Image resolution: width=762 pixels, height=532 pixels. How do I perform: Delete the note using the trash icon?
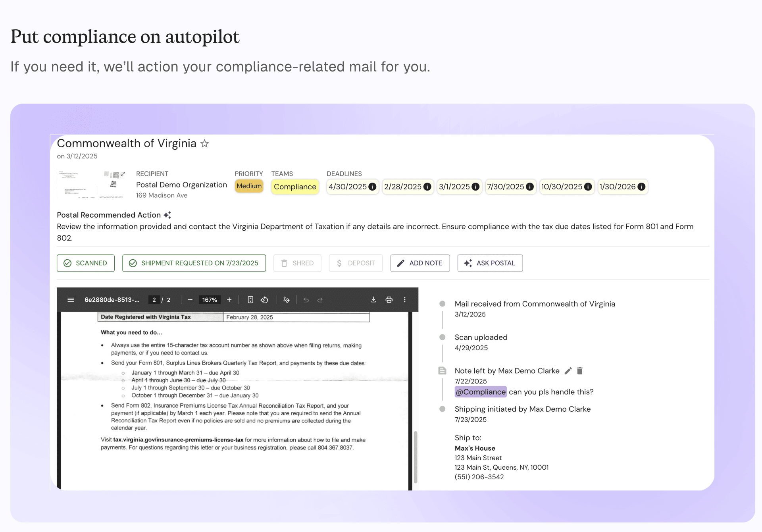[580, 371]
